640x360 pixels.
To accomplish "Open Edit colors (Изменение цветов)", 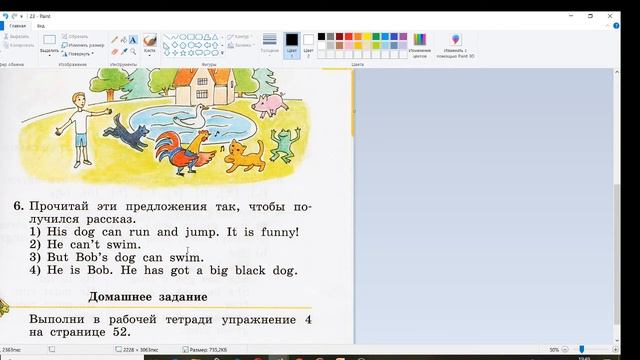I will (420, 45).
